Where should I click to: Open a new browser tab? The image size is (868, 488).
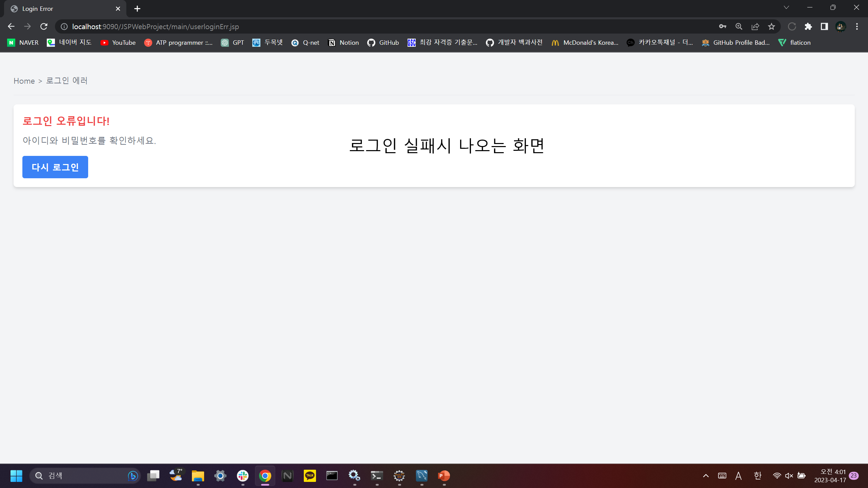click(x=137, y=9)
